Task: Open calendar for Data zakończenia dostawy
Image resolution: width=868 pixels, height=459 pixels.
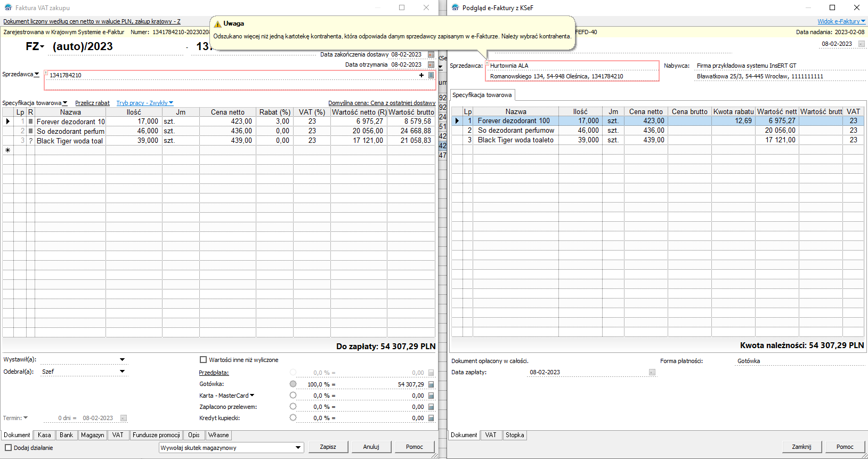Action: click(431, 54)
